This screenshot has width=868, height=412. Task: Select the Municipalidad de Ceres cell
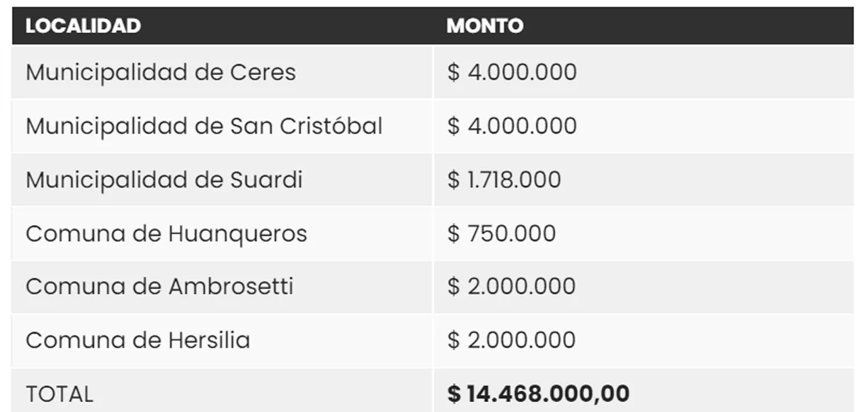(161, 72)
